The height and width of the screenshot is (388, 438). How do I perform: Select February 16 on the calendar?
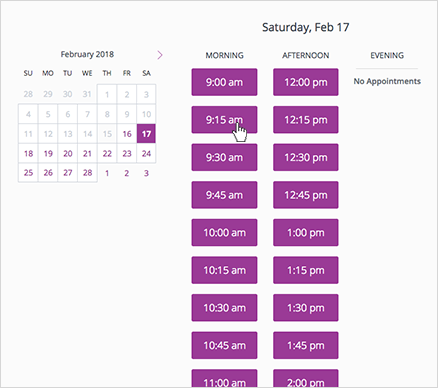[x=127, y=134]
